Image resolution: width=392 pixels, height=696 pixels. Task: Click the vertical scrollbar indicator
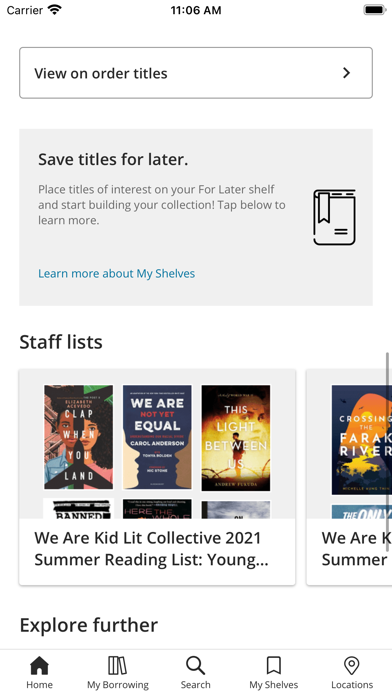(388, 452)
